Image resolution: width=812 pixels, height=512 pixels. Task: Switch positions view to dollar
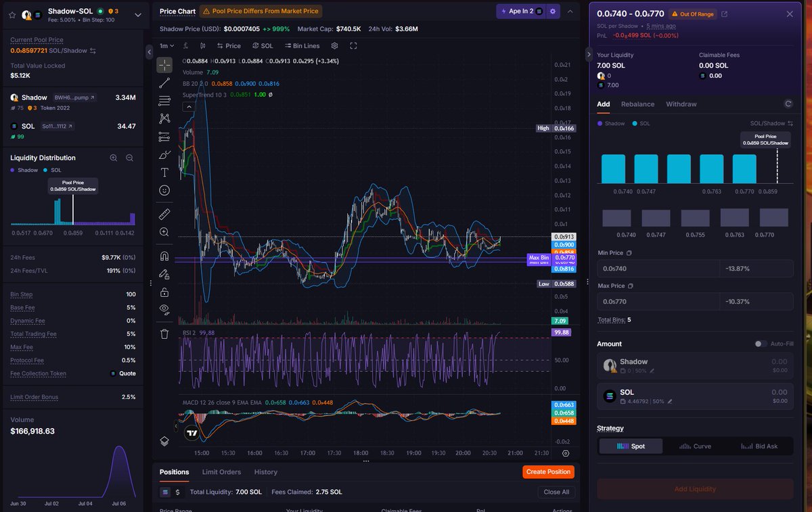click(177, 492)
